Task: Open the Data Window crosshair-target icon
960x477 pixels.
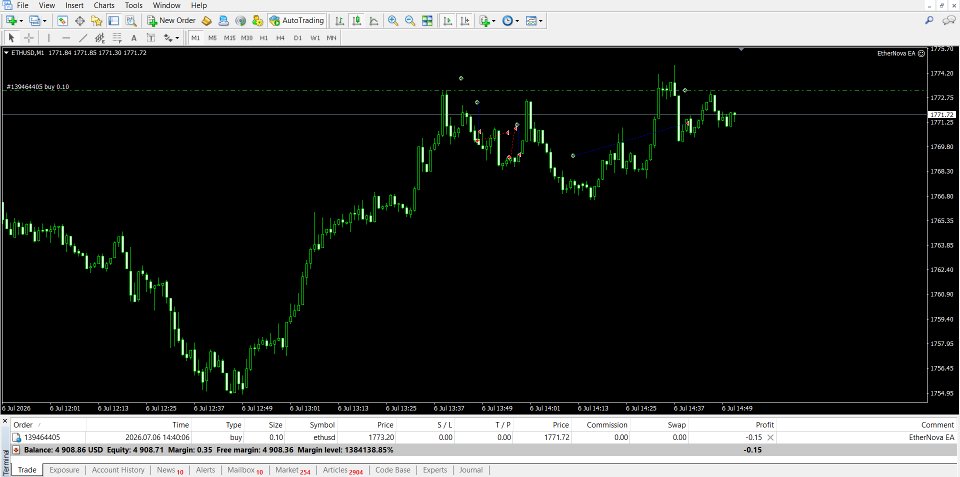Action: click(x=80, y=20)
